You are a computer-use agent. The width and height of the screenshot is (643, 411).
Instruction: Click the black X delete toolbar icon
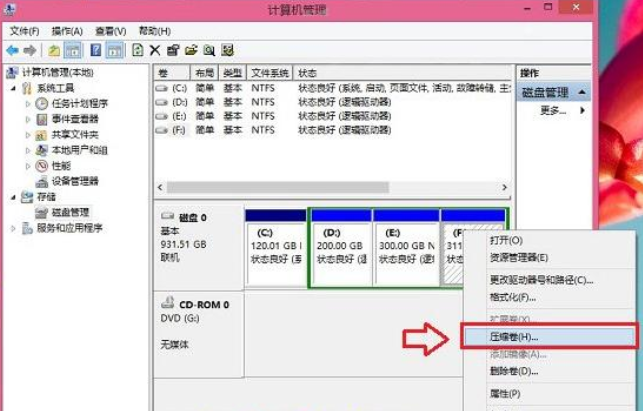pyautogui.click(x=155, y=50)
